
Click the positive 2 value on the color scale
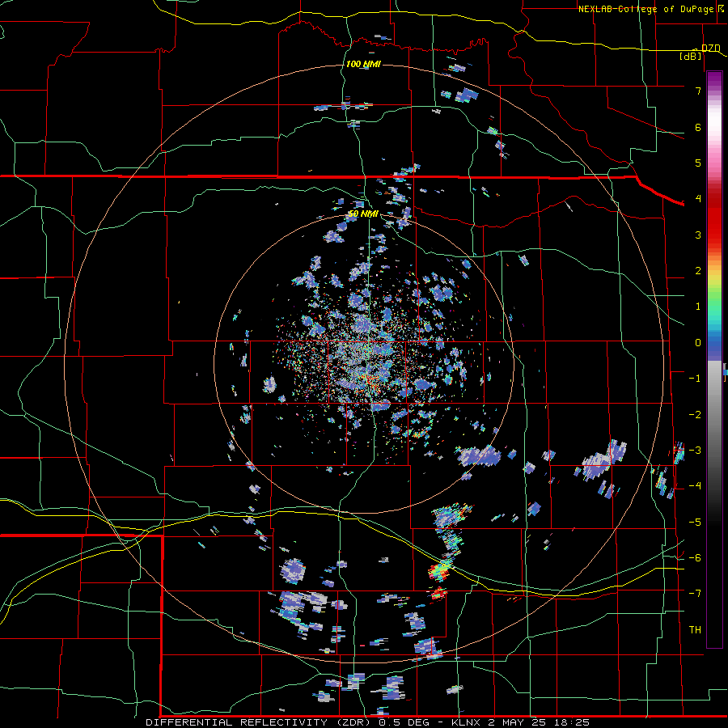pos(698,271)
